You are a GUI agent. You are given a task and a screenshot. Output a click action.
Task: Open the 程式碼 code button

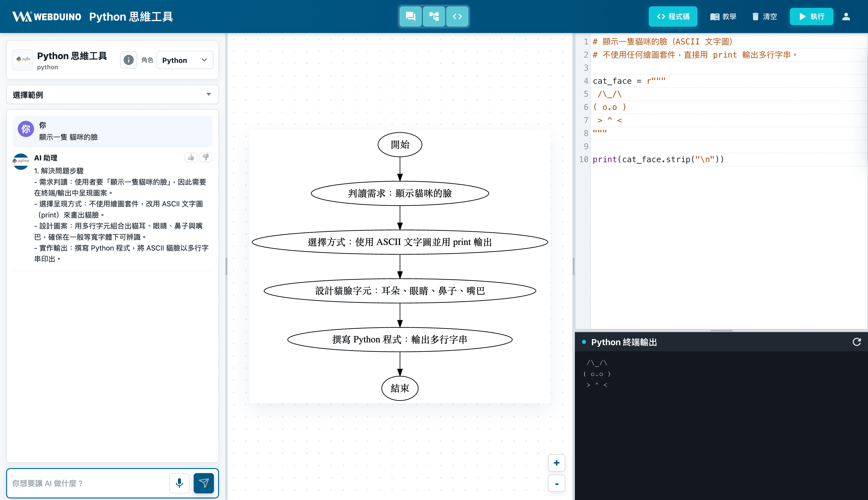673,16
